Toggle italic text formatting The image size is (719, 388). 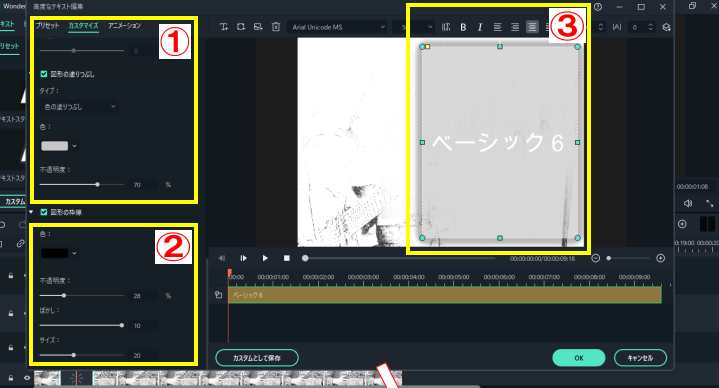[x=480, y=28]
